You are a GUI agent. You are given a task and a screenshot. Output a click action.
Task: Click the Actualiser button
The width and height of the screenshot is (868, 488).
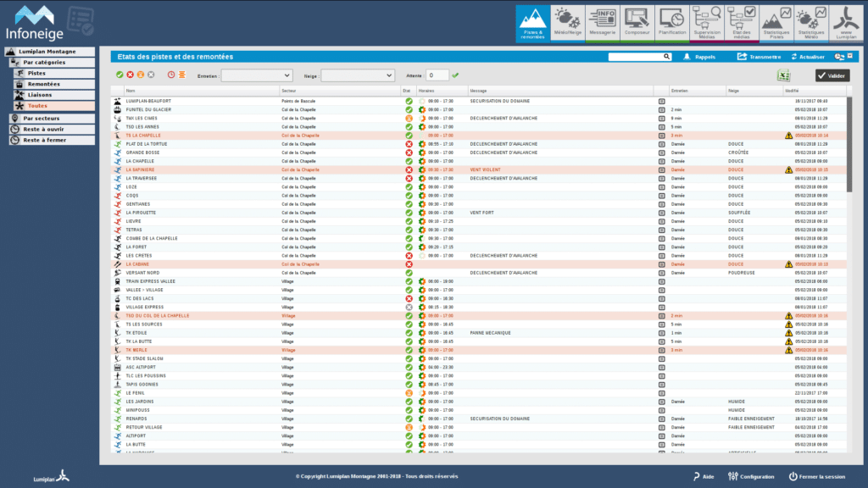808,57
